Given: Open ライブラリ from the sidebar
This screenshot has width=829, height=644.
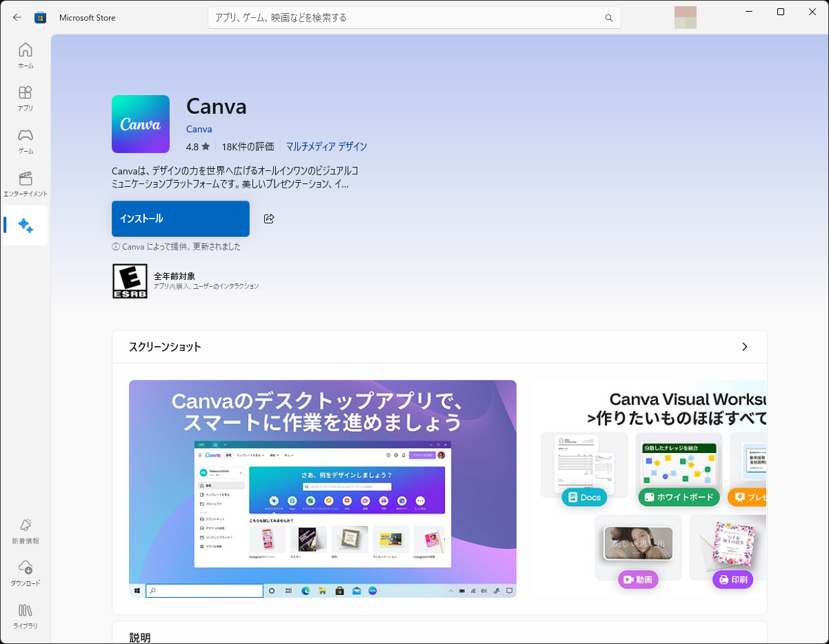Looking at the screenshot, I should click(25, 616).
